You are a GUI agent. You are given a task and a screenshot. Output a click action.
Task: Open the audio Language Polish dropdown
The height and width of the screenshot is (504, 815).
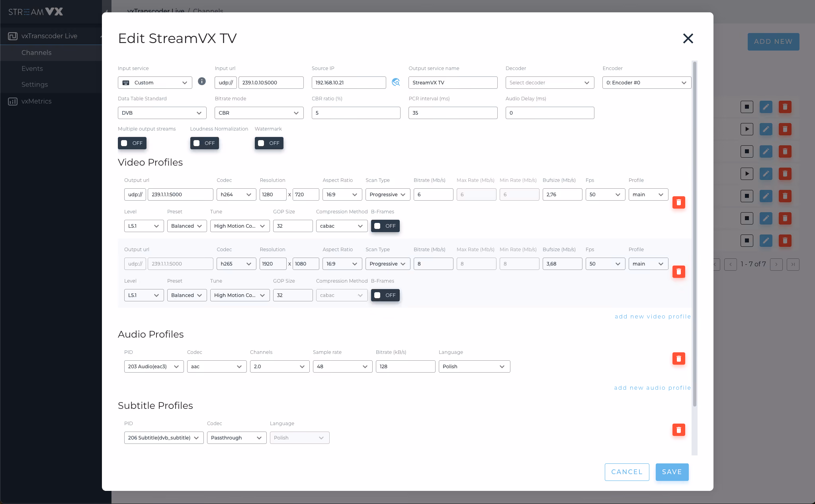(474, 366)
